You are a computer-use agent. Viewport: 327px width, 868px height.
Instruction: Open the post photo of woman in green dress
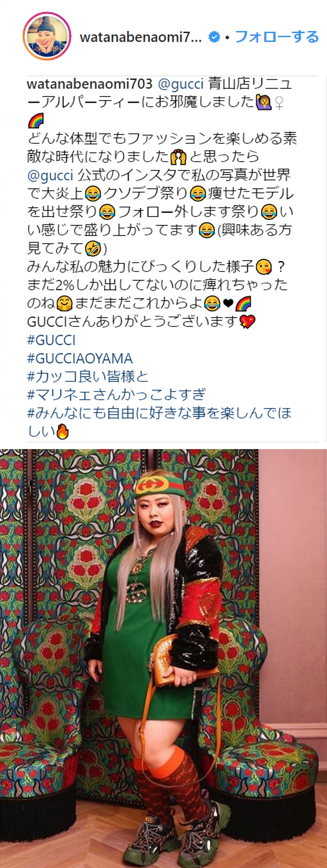[163, 659]
